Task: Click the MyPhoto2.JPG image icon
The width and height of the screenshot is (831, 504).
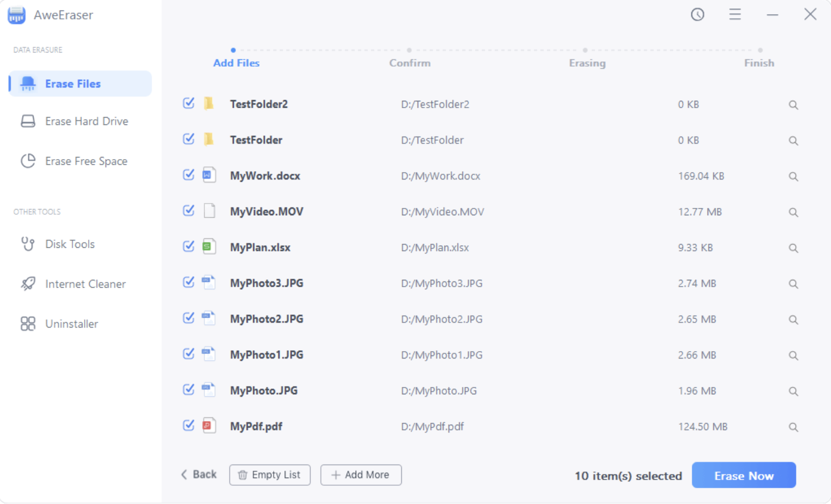Action: [x=209, y=318]
